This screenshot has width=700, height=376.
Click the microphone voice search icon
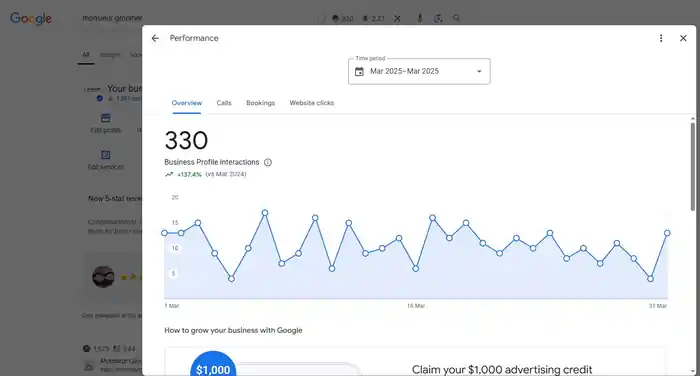coord(420,18)
